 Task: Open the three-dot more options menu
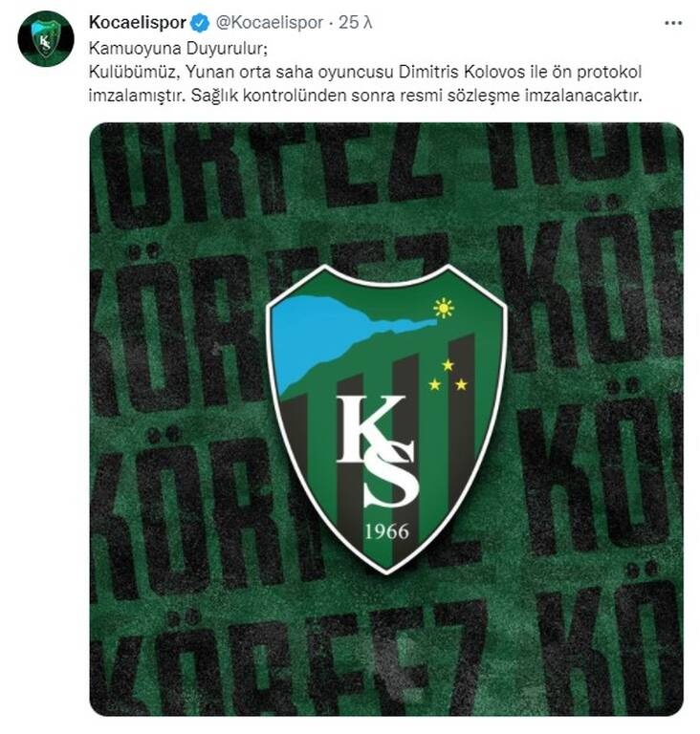pyautogui.click(x=673, y=23)
